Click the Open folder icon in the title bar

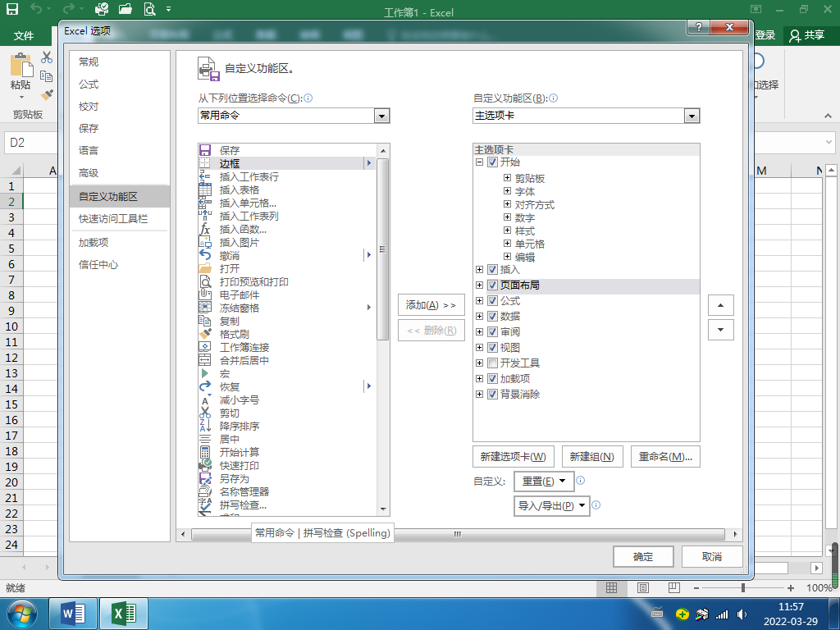(126, 9)
